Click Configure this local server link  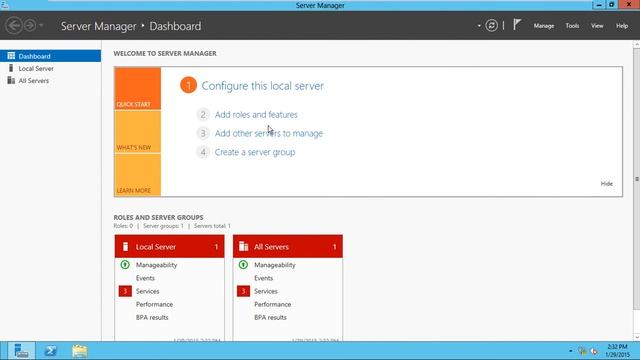tap(262, 86)
